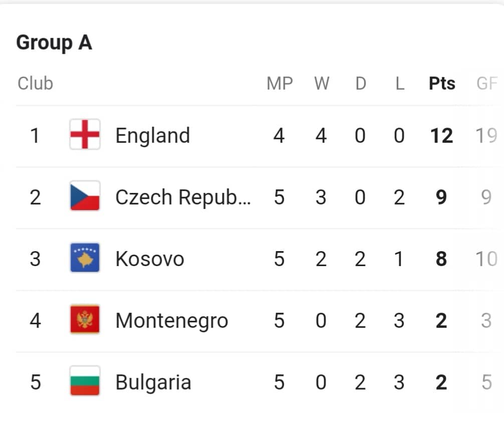Click the Club column header

pyautogui.click(x=36, y=84)
